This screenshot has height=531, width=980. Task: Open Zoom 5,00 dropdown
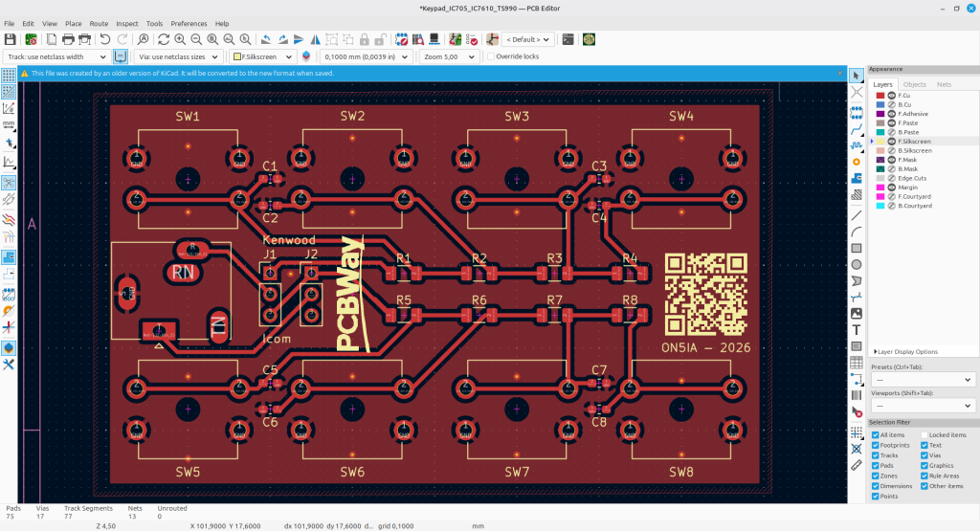(450, 56)
